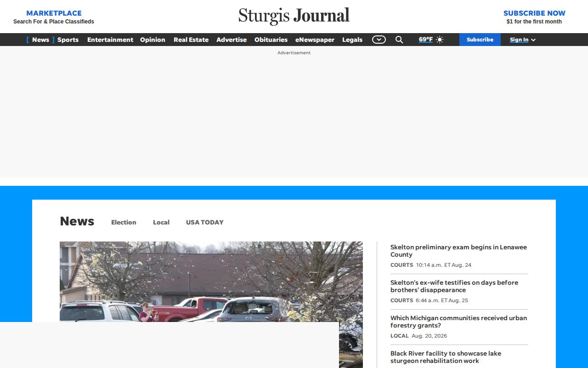The width and height of the screenshot is (588, 368).
Task: Click '6:44 a.m. ET Aug. 25' timestamp
Action: tap(442, 300)
